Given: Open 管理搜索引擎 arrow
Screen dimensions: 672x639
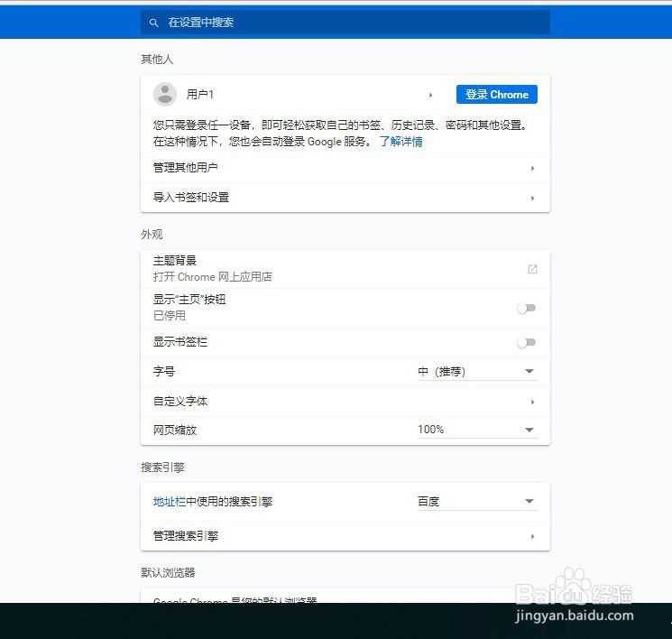Looking at the screenshot, I should click(x=532, y=536).
